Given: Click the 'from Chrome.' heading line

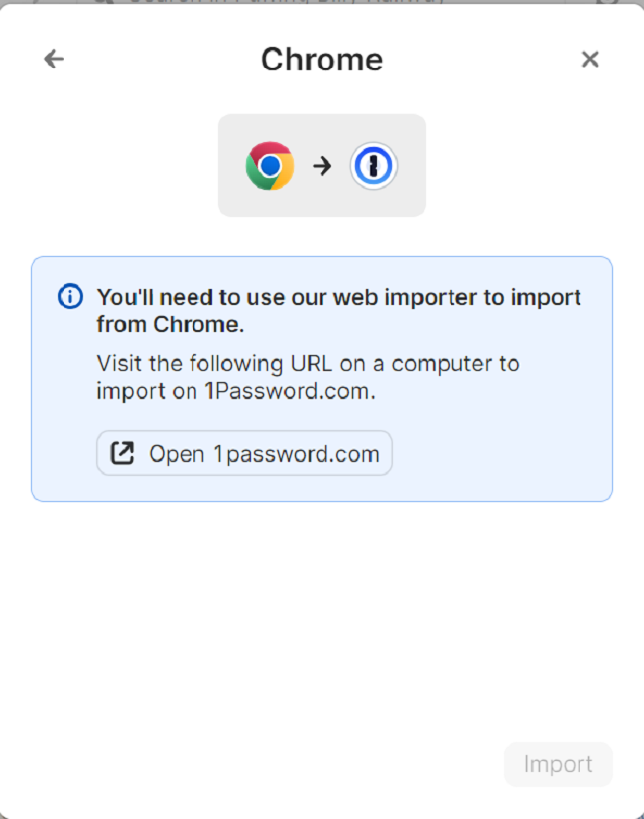Looking at the screenshot, I should tap(171, 324).
